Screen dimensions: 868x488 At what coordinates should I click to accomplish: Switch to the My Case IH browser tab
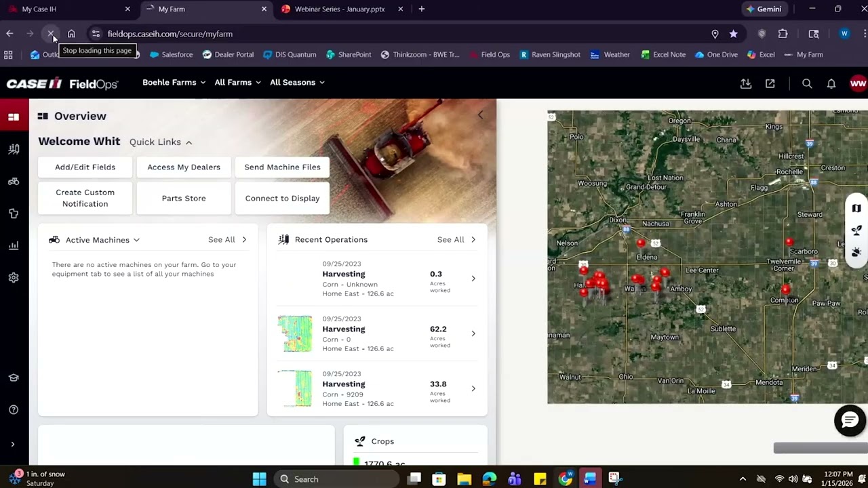point(68,9)
